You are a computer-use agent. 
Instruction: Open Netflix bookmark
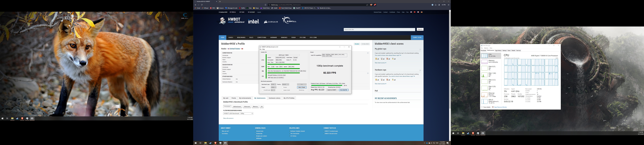242,8
